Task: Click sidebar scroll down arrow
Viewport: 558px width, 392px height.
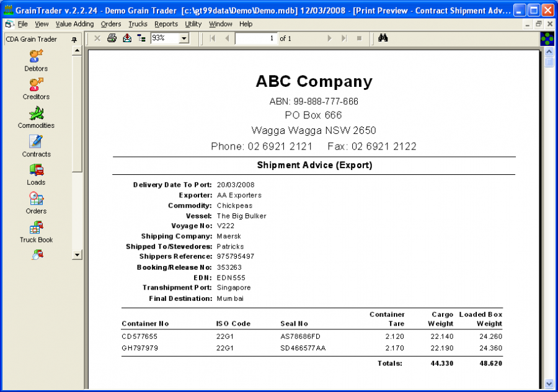Action: pos(77,254)
